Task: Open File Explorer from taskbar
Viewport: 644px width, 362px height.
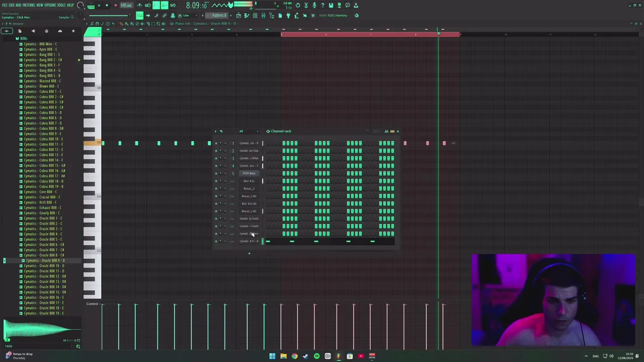Action: 283,356
